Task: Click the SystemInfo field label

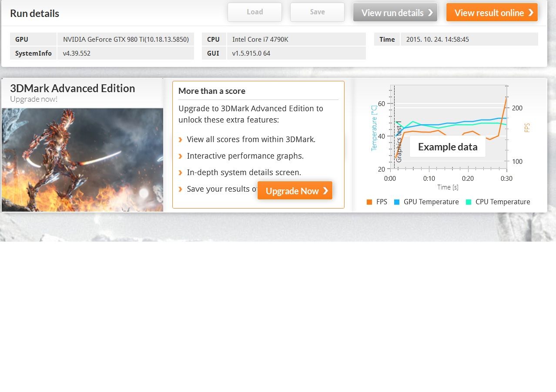Action: point(33,53)
